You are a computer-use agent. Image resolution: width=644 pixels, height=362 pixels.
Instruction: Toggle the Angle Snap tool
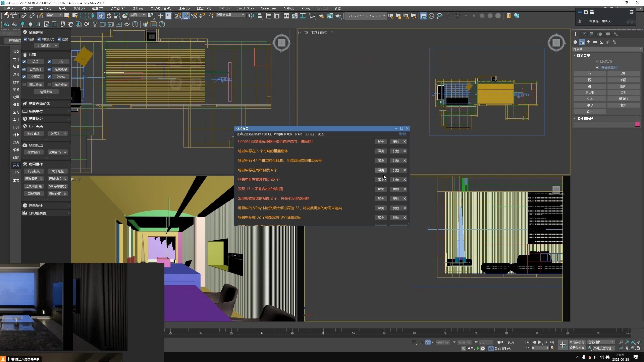tap(186, 16)
